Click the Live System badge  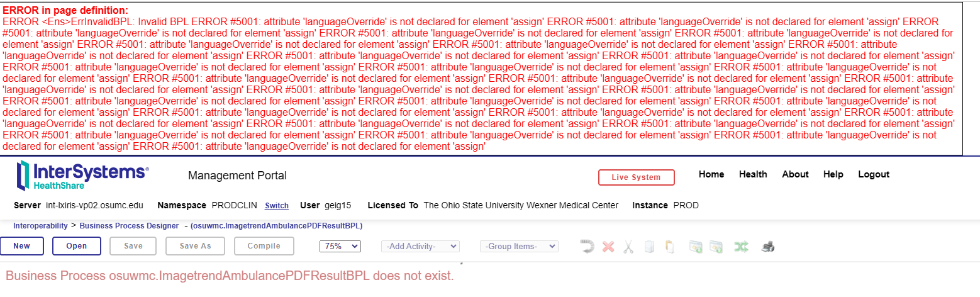tap(637, 177)
